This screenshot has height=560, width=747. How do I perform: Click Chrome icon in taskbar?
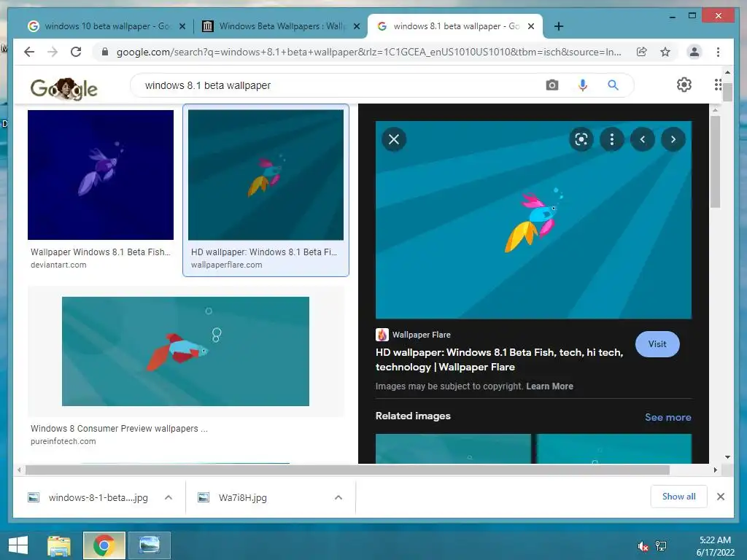tap(104, 545)
